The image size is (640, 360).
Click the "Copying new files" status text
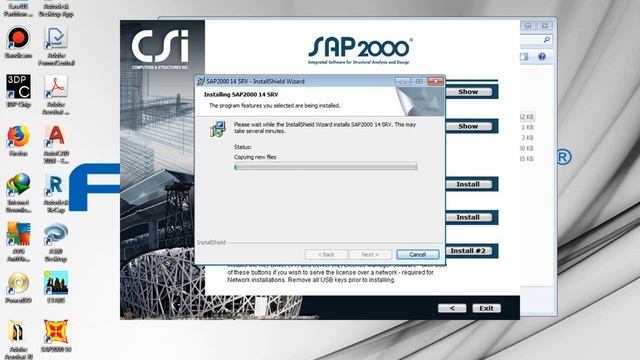tap(255, 157)
